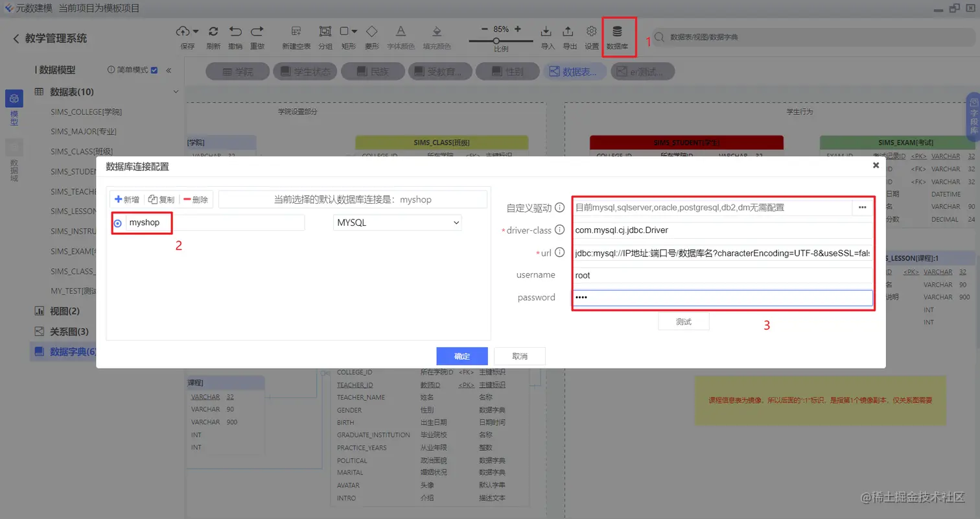Click the 重做 redo icon
This screenshot has width=980, height=519.
tap(257, 31)
